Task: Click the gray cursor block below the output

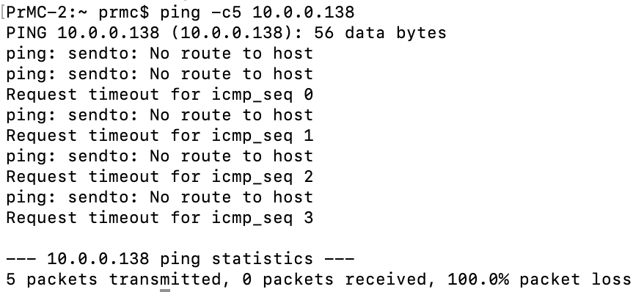Action: coord(165,291)
